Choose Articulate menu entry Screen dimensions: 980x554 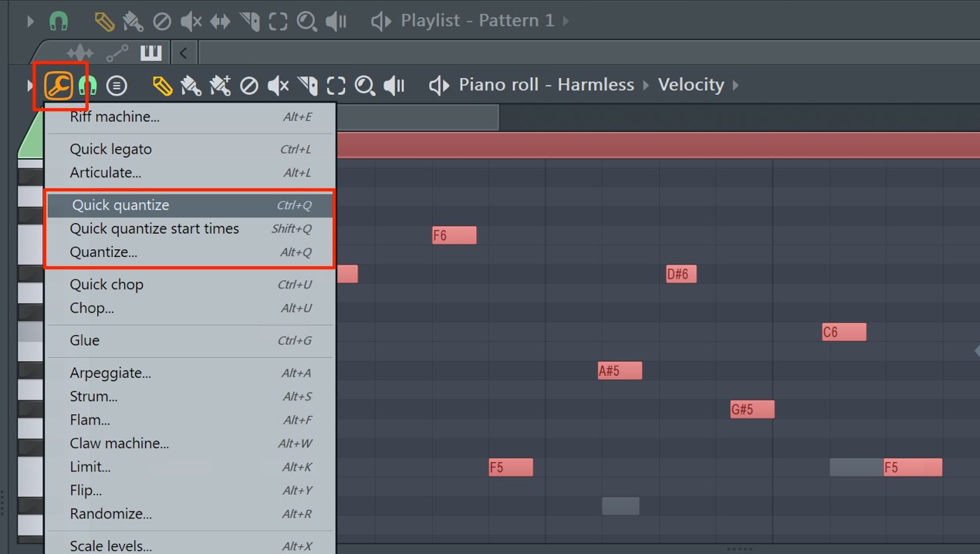pos(191,173)
